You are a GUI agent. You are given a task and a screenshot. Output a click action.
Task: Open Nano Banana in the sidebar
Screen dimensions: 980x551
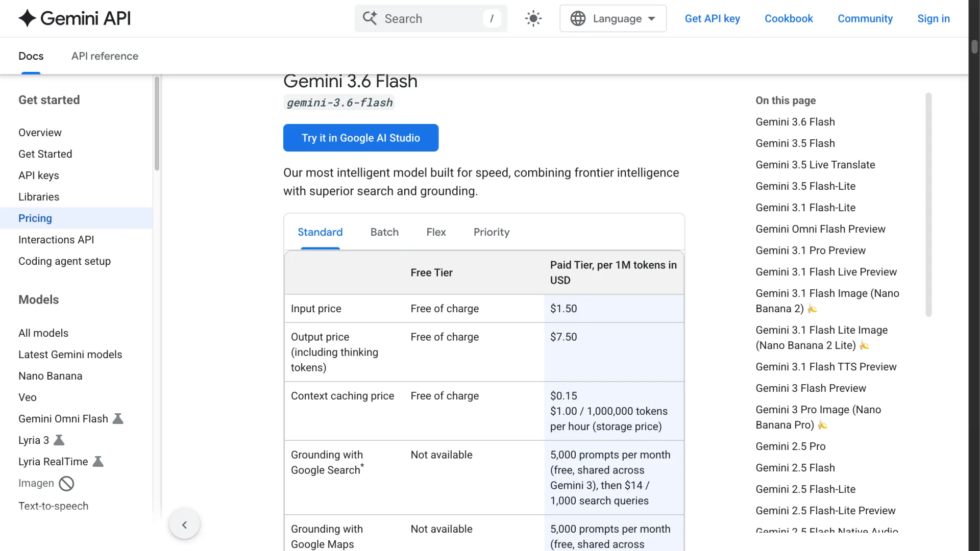coord(50,376)
